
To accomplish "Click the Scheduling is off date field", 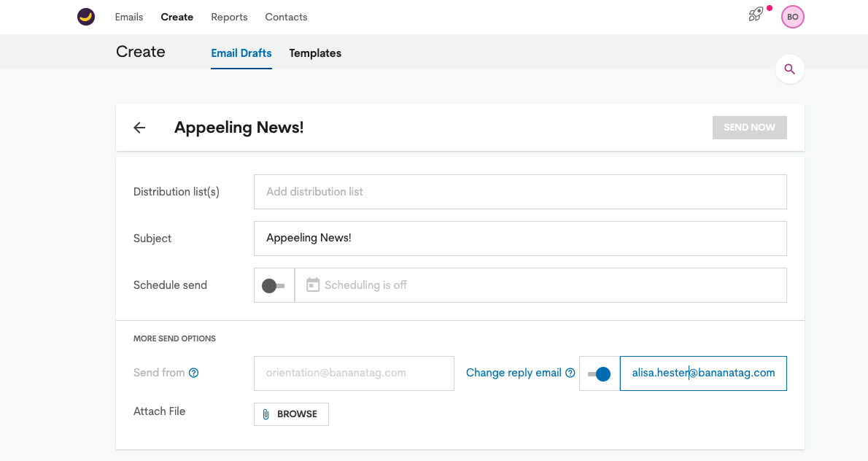I will click(x=540, y=285).
